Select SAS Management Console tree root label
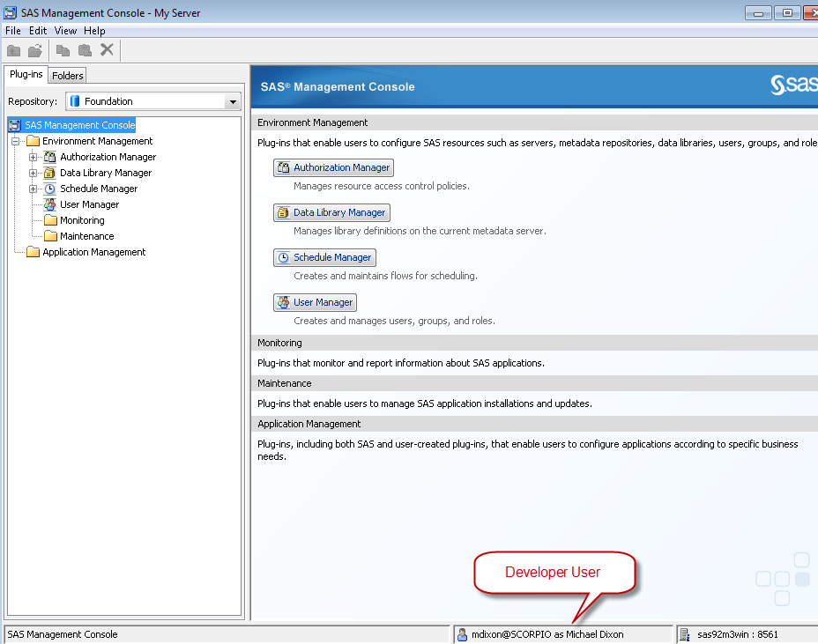This screenshot has width=818, height=644. click(80, 125)
